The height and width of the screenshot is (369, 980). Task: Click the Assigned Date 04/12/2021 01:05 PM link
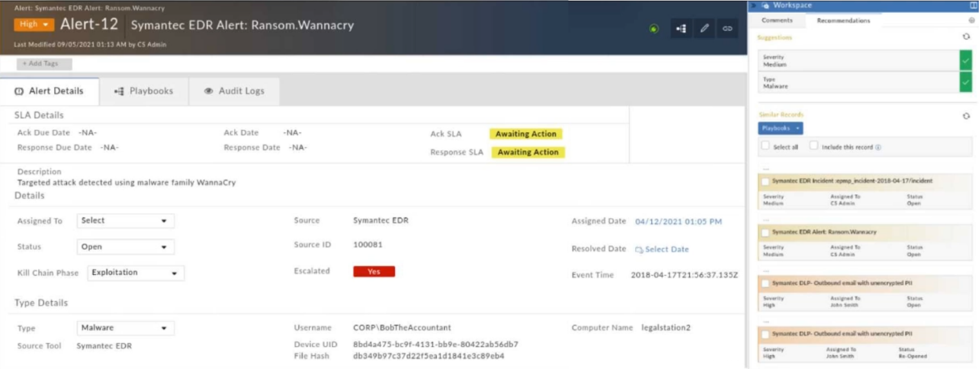pos(678,222)
